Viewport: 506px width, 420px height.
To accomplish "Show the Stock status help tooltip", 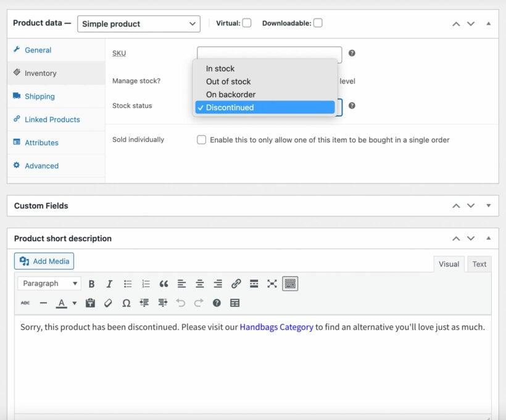I will (352, 105).
